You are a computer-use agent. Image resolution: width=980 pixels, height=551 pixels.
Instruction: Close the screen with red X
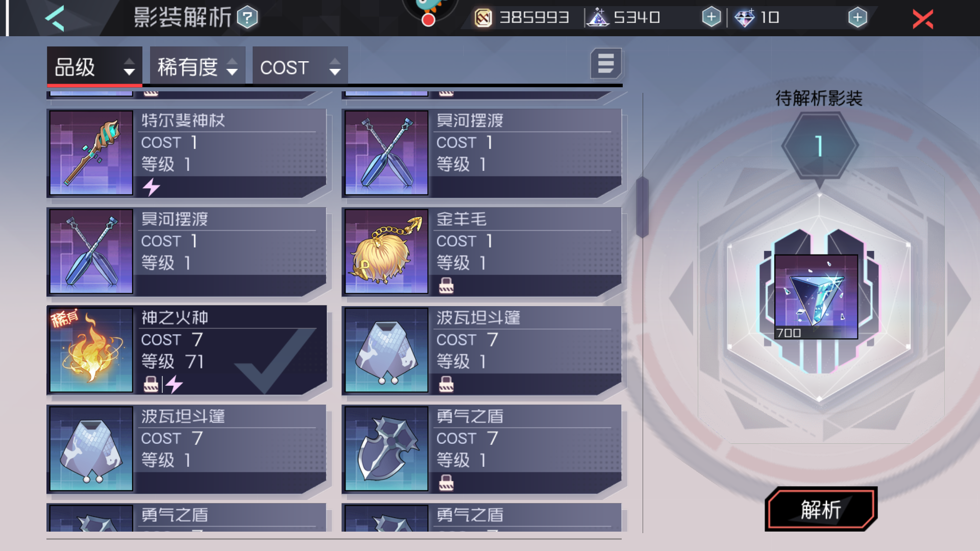(923, 19)
